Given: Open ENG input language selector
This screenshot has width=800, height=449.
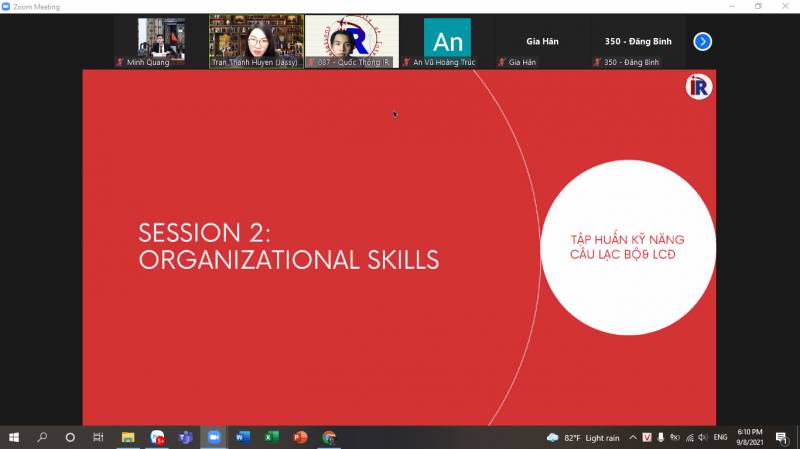Looking at the screenshot, I should [719, 437].
